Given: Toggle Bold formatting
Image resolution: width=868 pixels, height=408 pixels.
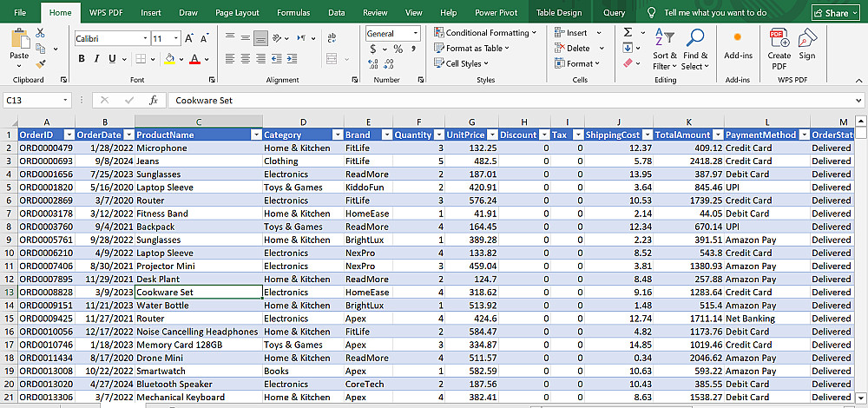Looking at the screenshot, I should click(82, 59).
